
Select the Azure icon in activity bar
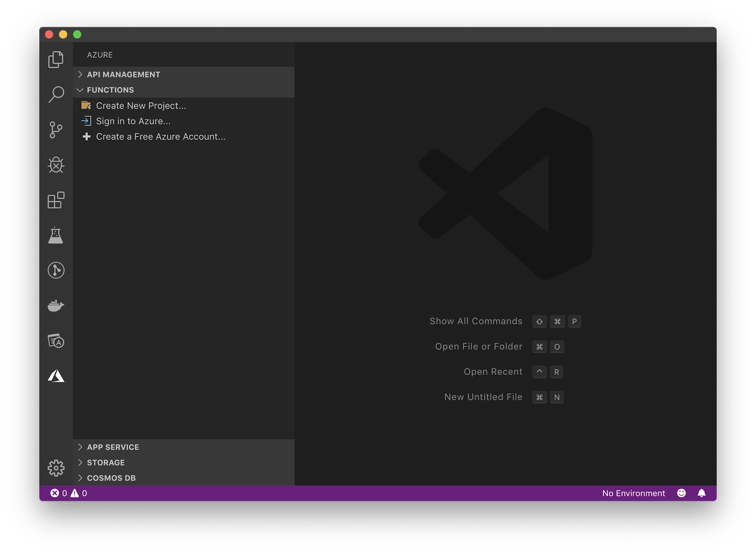coord(56,376)
